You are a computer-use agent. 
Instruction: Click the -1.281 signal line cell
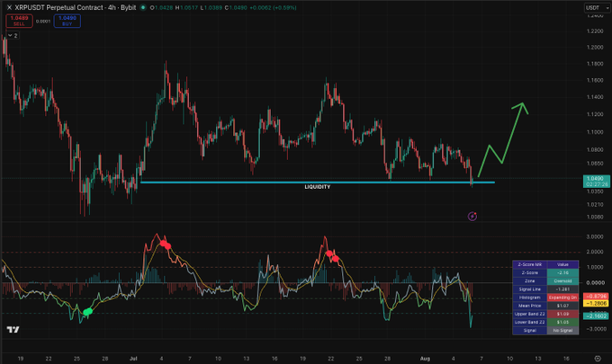(562, 289)
